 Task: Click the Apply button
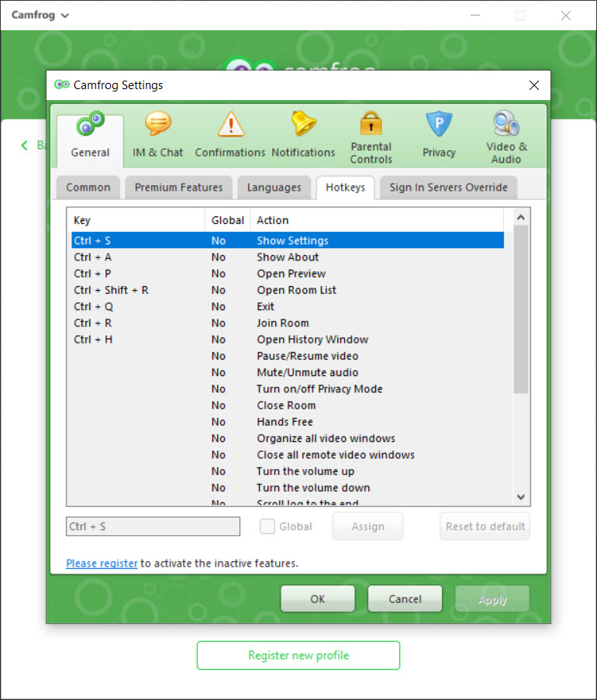pyautogui.click(x=492, y=599)
